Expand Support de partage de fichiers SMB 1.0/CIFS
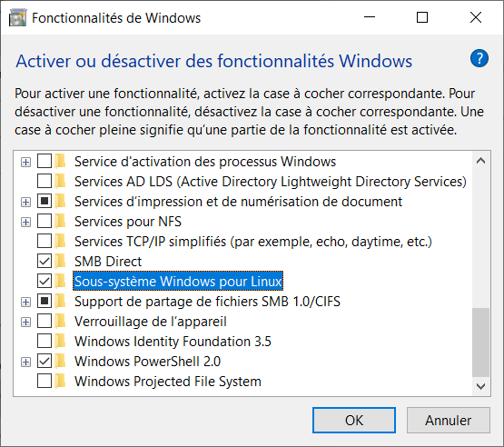 point(25,302)
